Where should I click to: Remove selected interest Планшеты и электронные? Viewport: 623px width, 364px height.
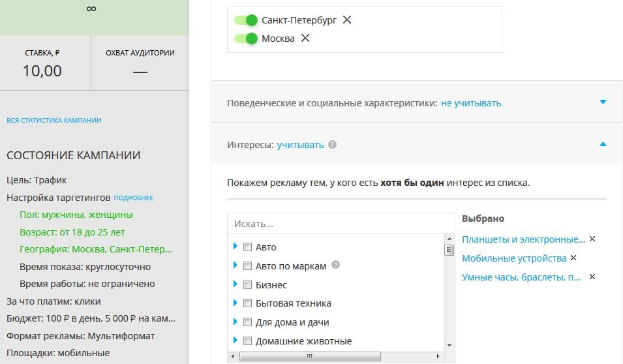[592, 239]
